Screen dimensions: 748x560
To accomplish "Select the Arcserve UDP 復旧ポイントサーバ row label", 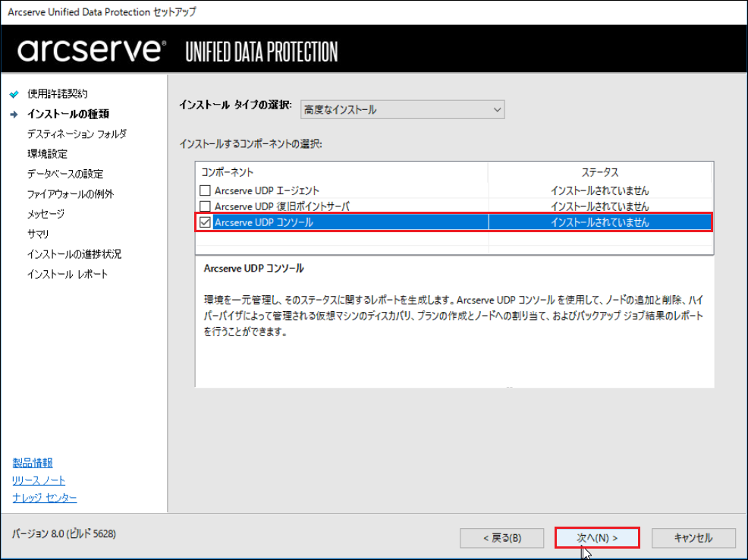I will 282,206.
